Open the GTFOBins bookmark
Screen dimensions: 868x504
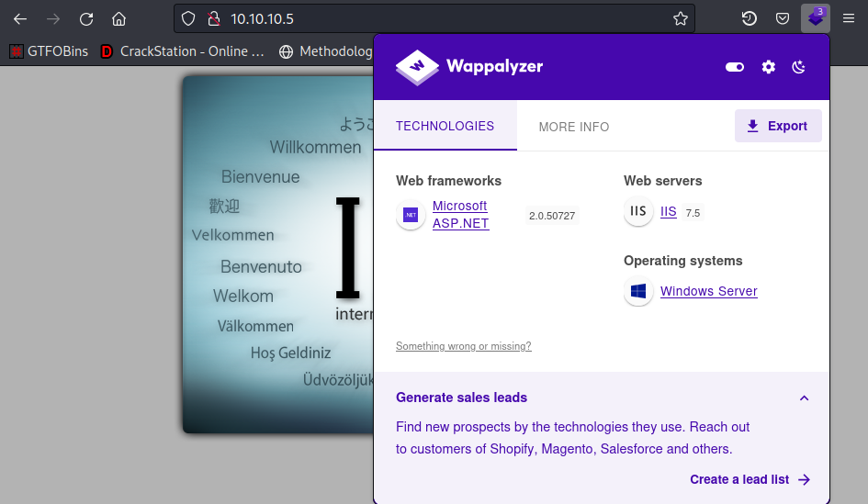coord(50,51)
